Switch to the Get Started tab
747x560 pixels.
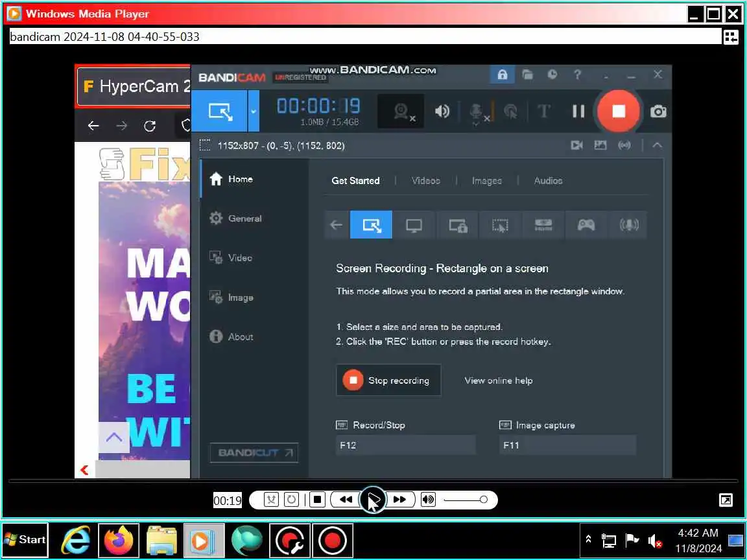(355, 180)
